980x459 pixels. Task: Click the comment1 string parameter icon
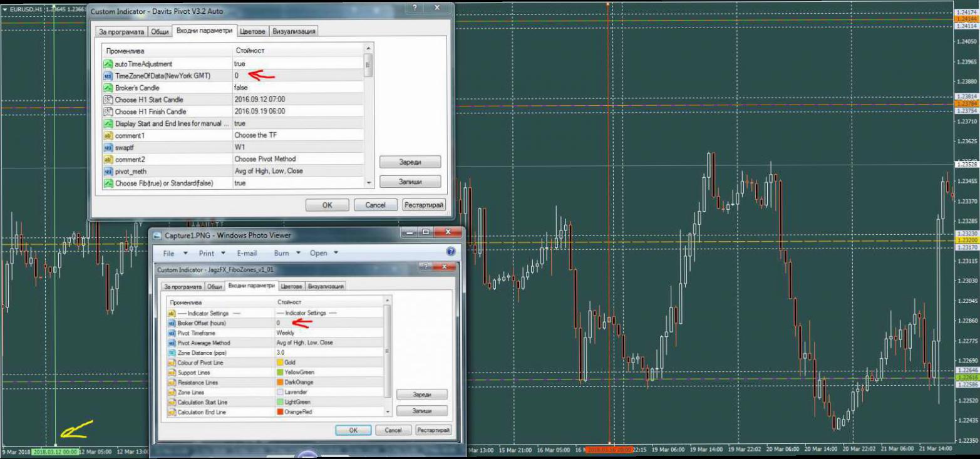[x=108, y=135]
